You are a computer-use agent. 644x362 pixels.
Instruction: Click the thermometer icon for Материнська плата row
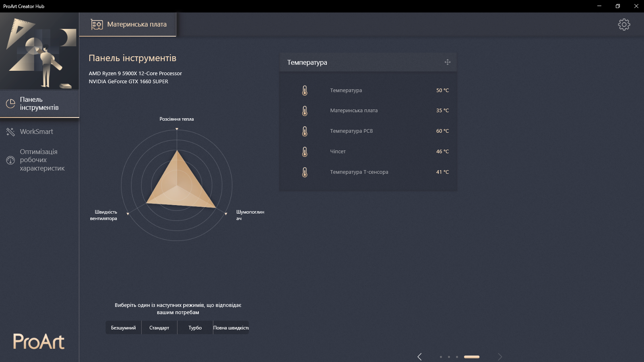pyautogui.click(x=305, y=111)
